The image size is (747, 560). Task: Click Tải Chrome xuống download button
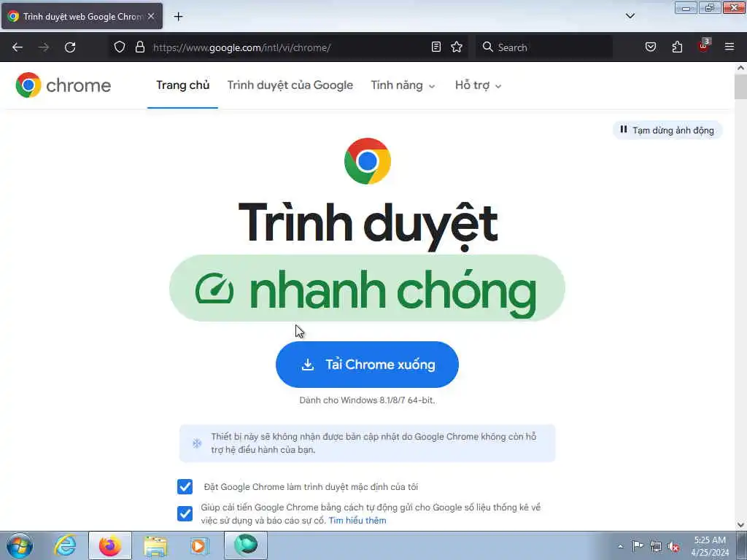click(368, 365)
